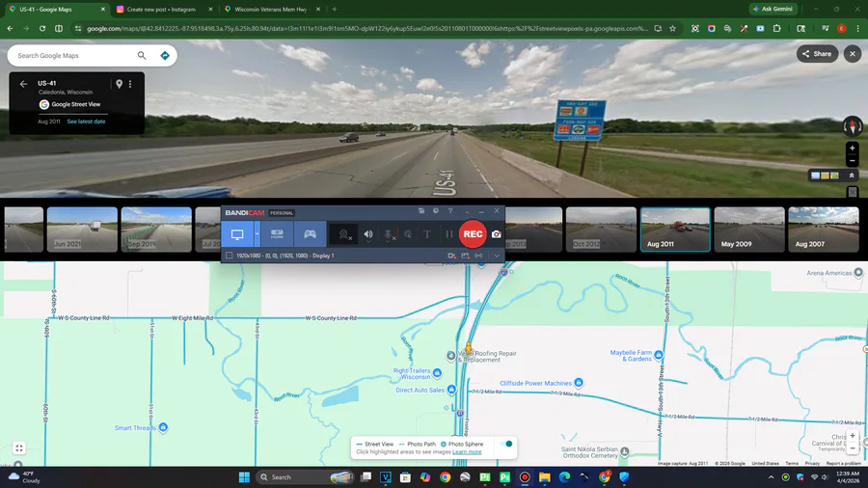Toggle the Street View layer switch off
The height and width of the screenshot is (488, 868).
(x=505, y=444)
